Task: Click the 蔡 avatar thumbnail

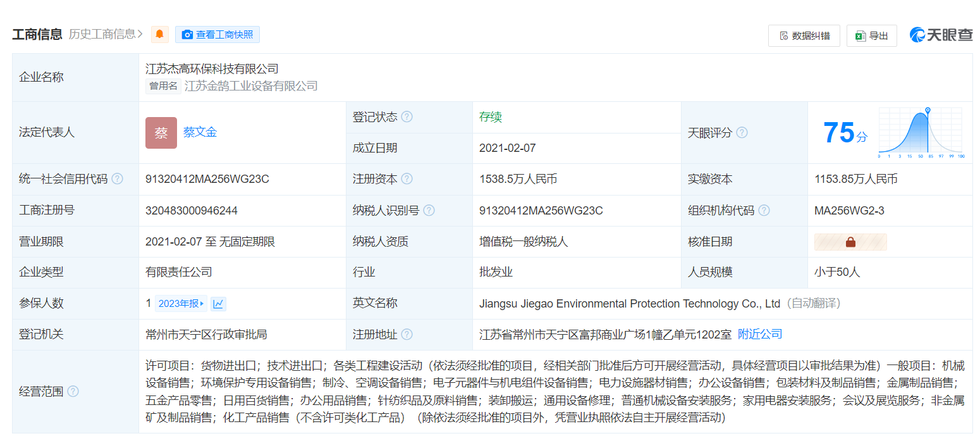Action: point(161,133)
